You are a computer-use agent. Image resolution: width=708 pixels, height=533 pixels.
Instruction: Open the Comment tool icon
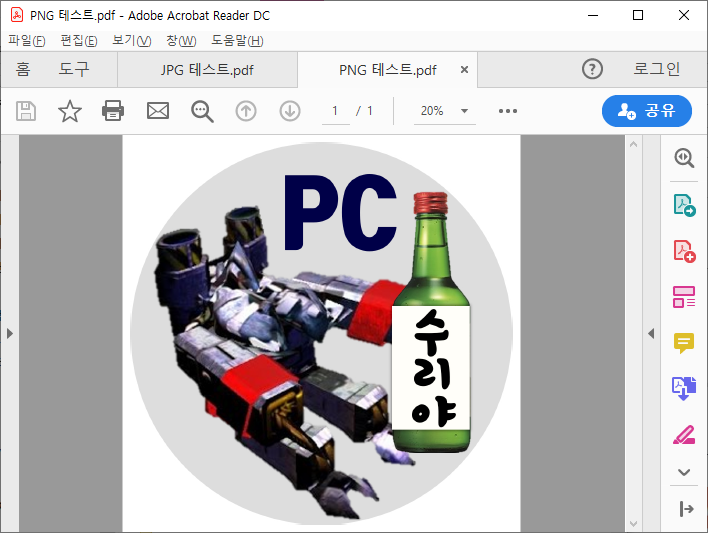684,343
